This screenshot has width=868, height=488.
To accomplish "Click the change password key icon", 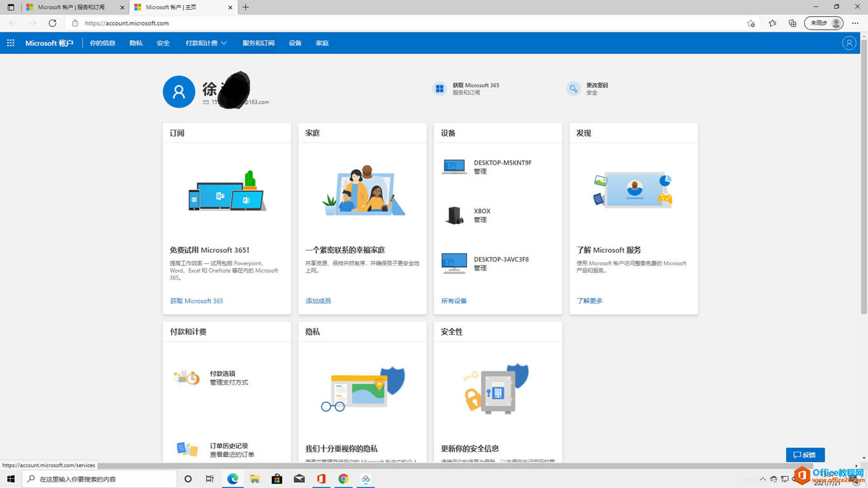I will coord(573,89).
